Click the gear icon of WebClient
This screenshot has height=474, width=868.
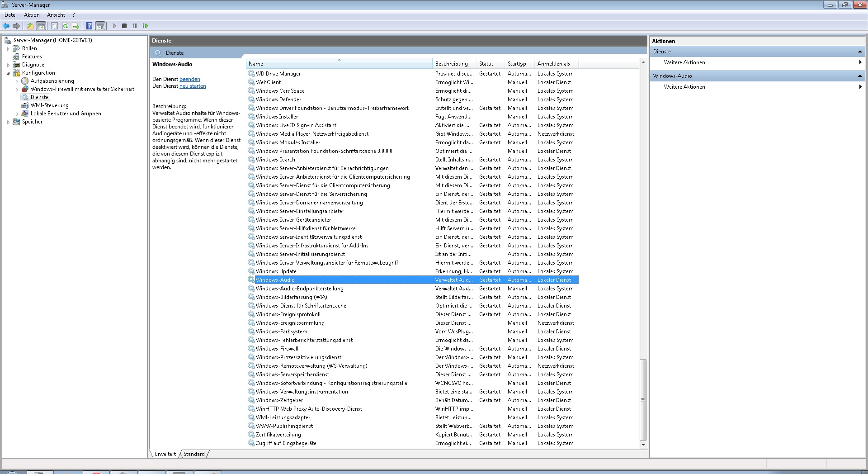point(251,82)
